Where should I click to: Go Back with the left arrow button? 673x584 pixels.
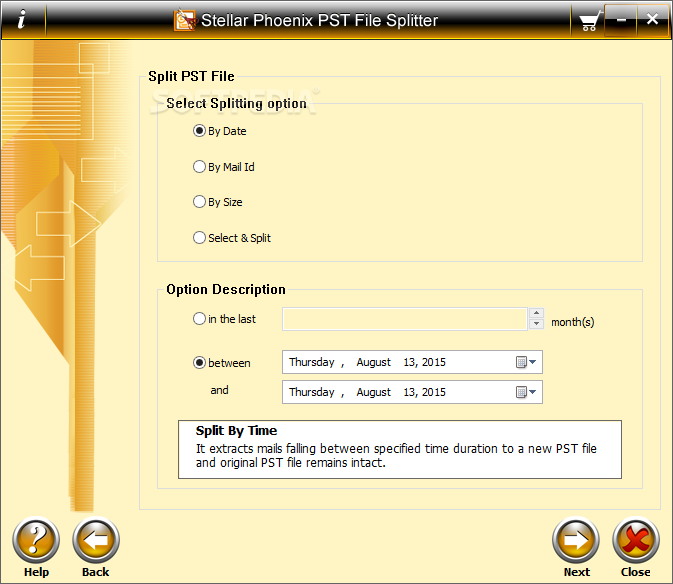pyautogui.click(x=96, y=540)
